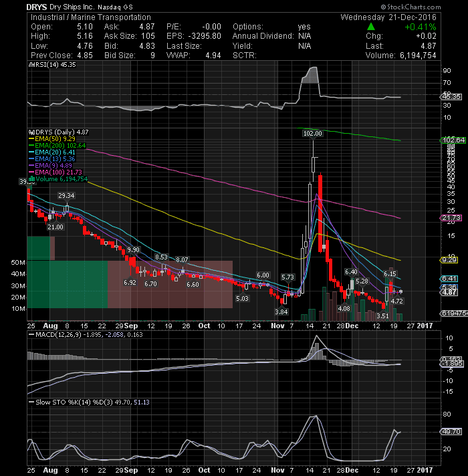Click the 29.34 price annotation
468x476 pixels.
(66, 196)
